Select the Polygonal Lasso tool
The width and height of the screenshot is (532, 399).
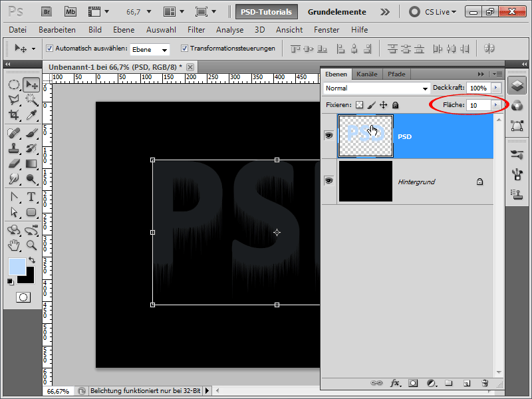coord(13,100)
